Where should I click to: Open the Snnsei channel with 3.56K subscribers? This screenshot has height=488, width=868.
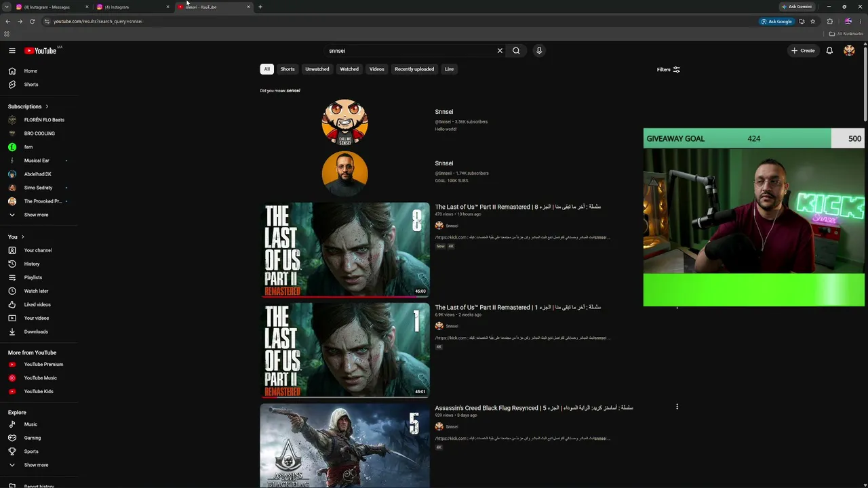(x=444, y=112)
